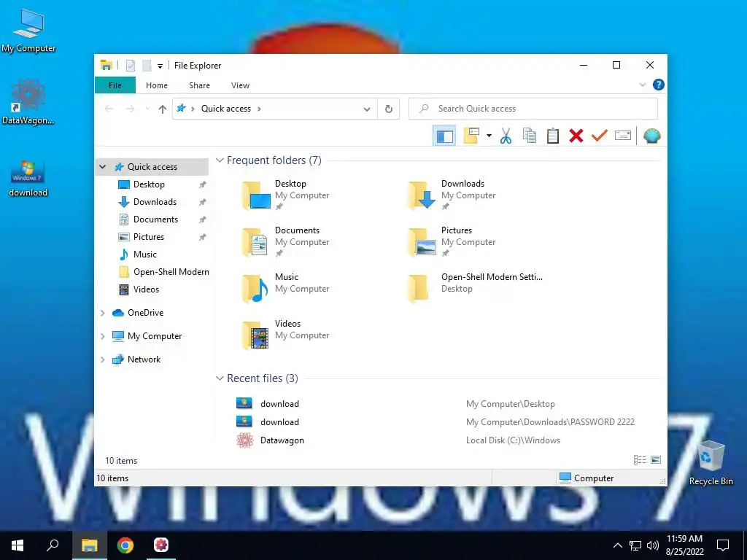Click the Rename toolbar icon
This screenshot has height=560, width=747.
(623, 136)
